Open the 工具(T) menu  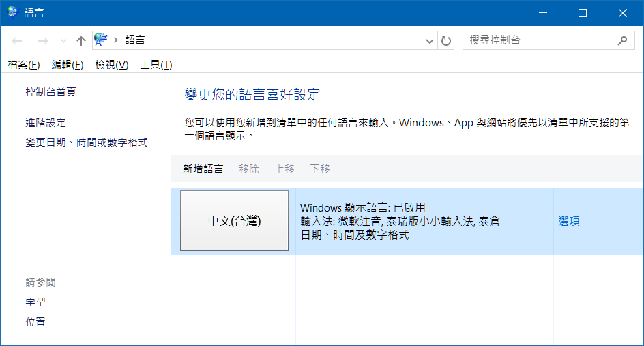156,65
